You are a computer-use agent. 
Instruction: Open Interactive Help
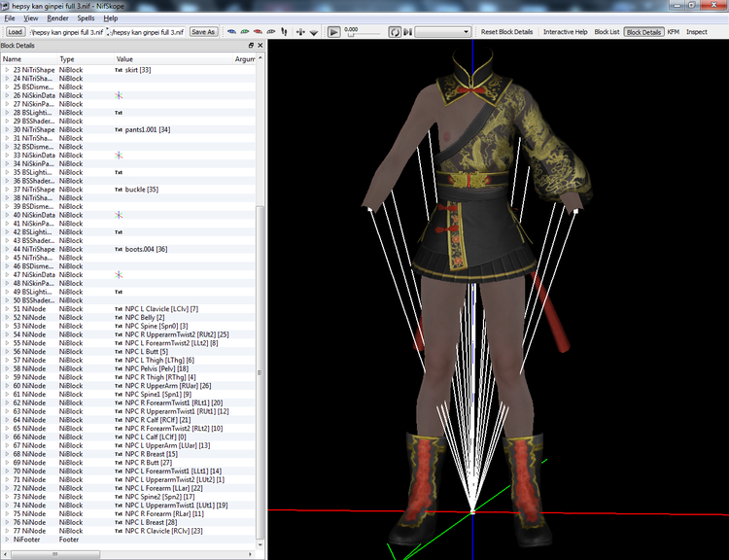[x=566, y=32]
